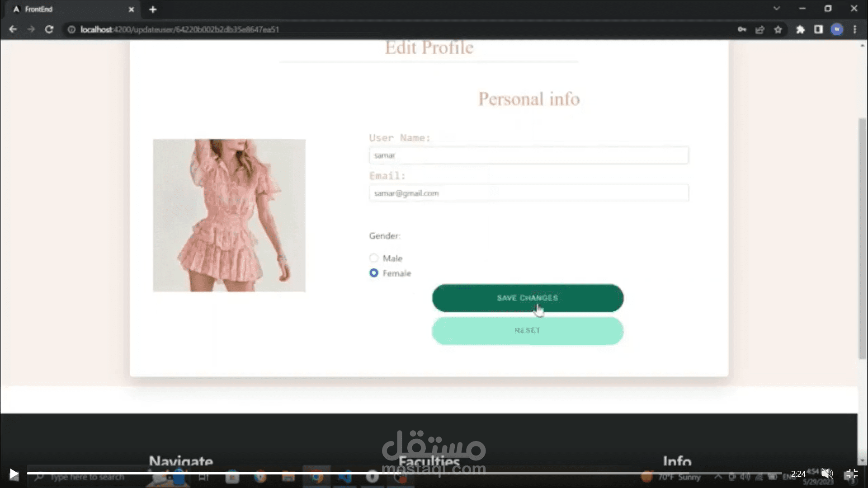Select the Female radio button
The width and height of the screenshot is (868, 488).
coord(374,273)
